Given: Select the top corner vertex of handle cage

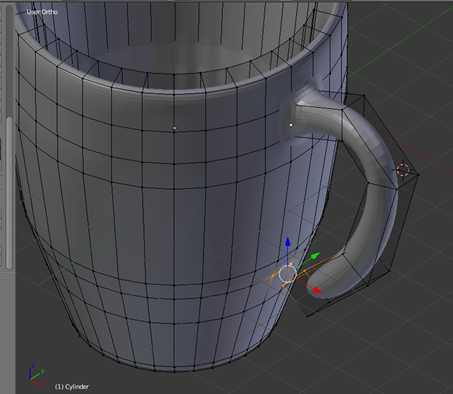Looking at the screenshot, I should [364, 95].
